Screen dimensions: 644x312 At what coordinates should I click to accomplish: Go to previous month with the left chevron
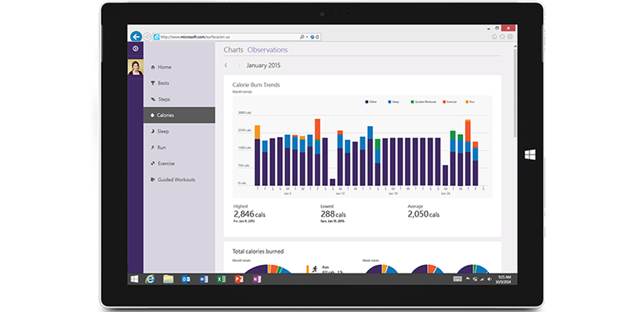(225, 65)
